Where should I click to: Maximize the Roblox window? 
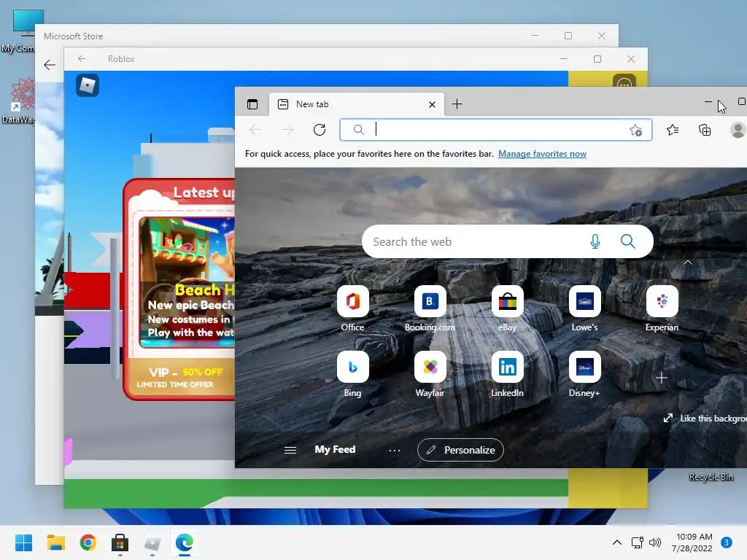point(597,59)
